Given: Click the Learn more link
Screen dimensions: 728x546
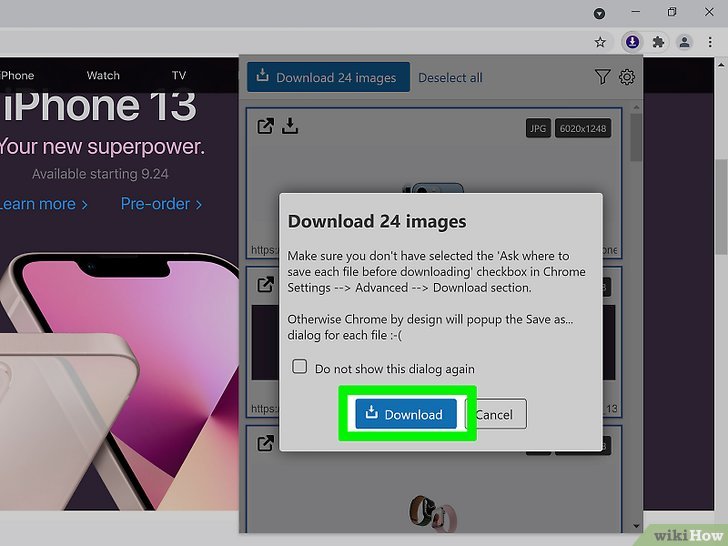Looking at the screenshot, I should click(x=43, y=204).
